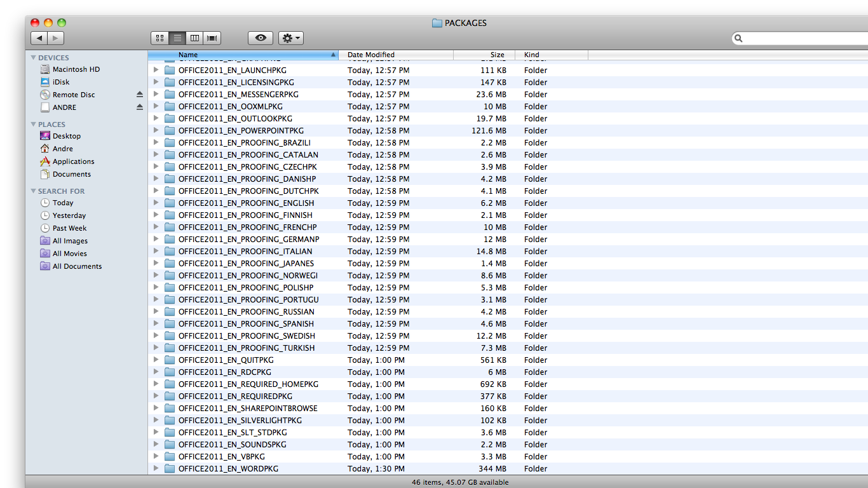The width and height of the screenshot is (868, 488).
Task: Open iDisk in the sidebar
Action: coord(55,82)
